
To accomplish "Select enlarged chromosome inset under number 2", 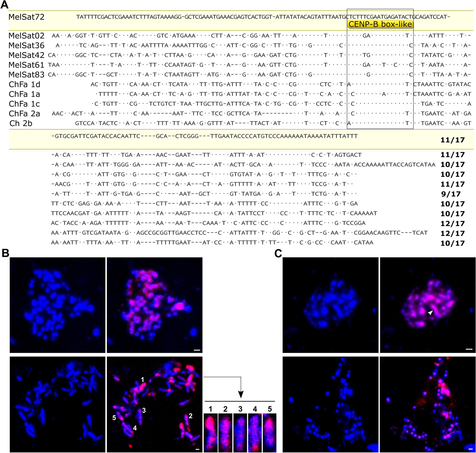I will tap(225, 433).
